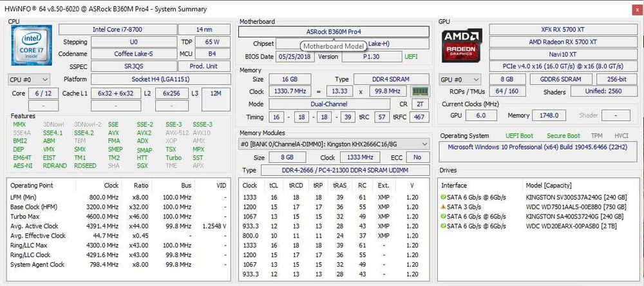
Task: Click the GPU memory clock 1748.0 field
Action: 549,115
